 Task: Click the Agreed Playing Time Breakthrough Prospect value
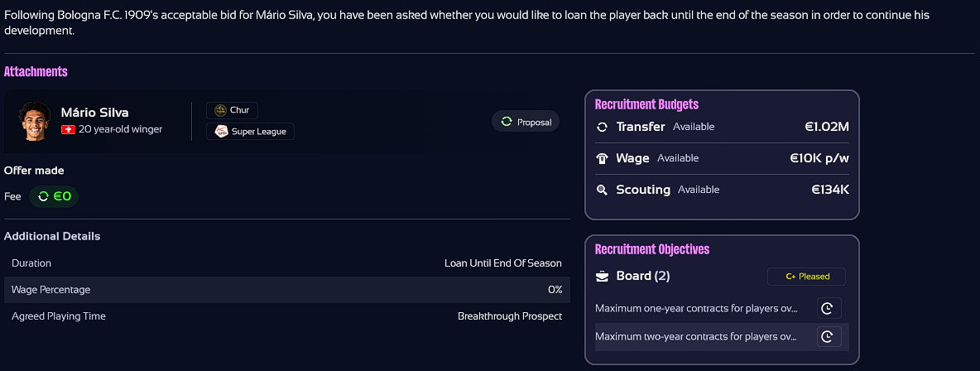[509, 316]
